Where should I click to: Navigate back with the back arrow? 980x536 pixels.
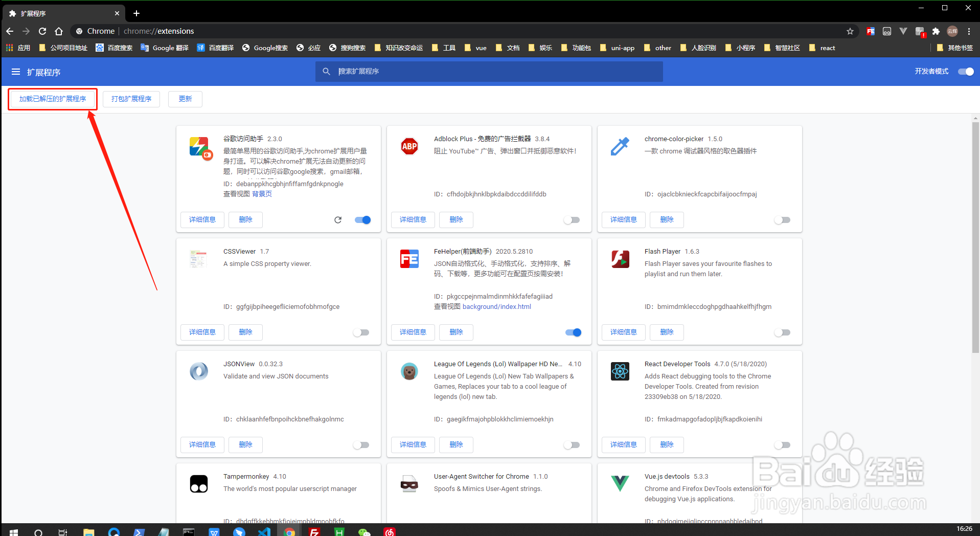tap(10, 31)
